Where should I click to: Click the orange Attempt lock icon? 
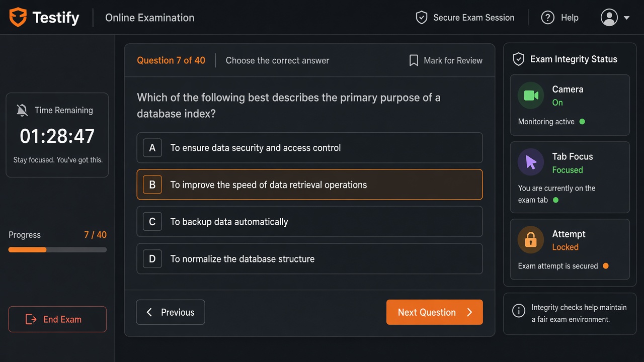click(531, 240)
